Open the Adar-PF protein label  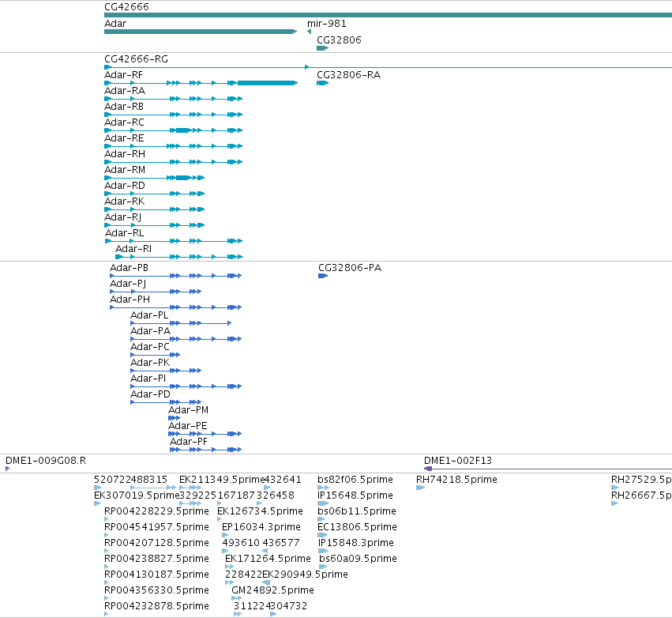point(189,442)
